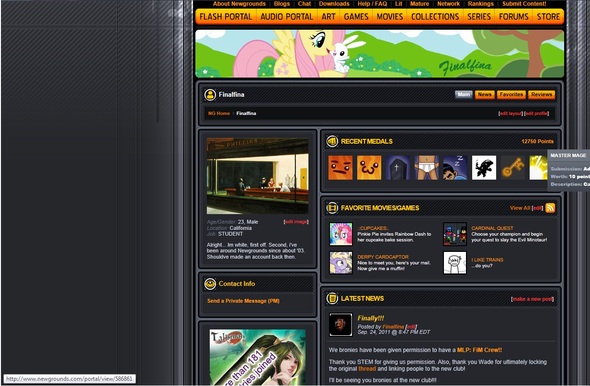Click the Derpy Cardcaptor title link
Screen dimensions: 590x386
(383, 257)
